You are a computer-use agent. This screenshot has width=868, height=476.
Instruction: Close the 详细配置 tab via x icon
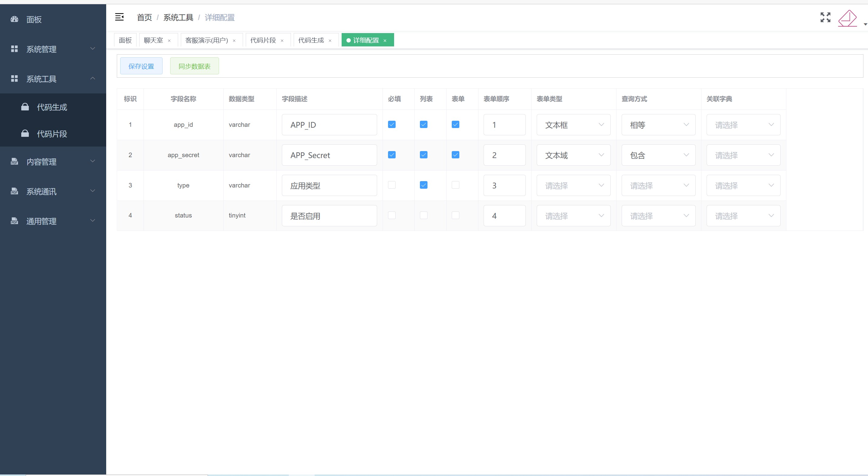point(385,41)
